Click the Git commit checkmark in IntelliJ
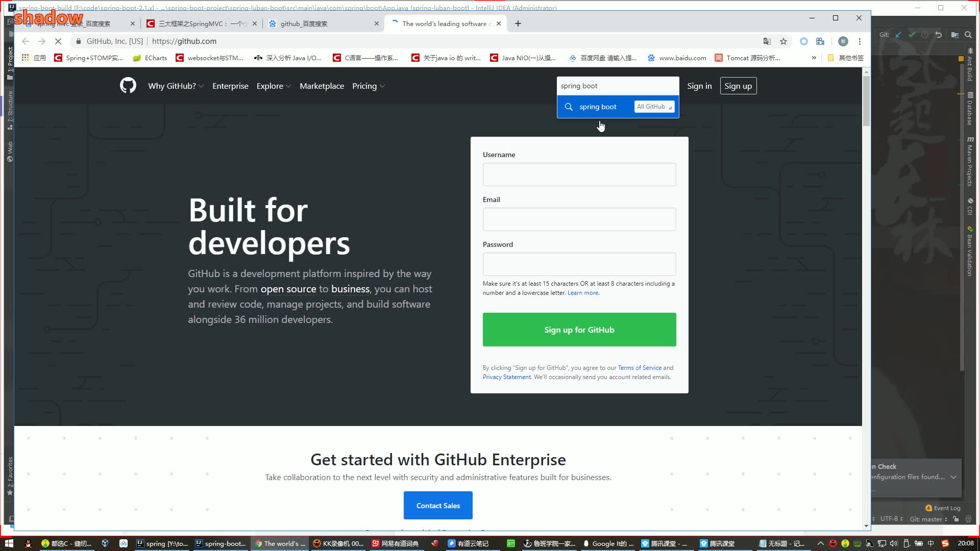The width and height of the screenshot is (980, 551). [x=912, y=35]
